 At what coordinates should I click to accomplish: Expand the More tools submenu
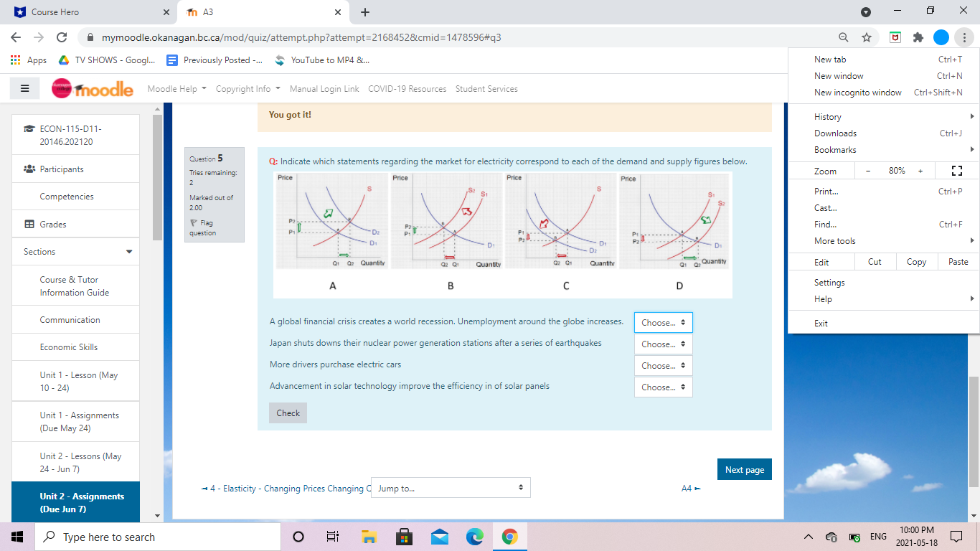[884, 241]
